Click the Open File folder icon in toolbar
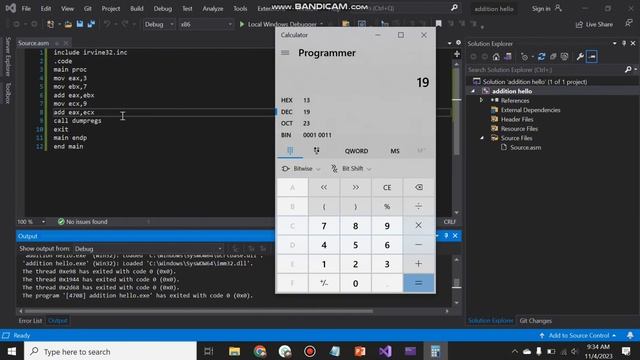 [68, 24]
